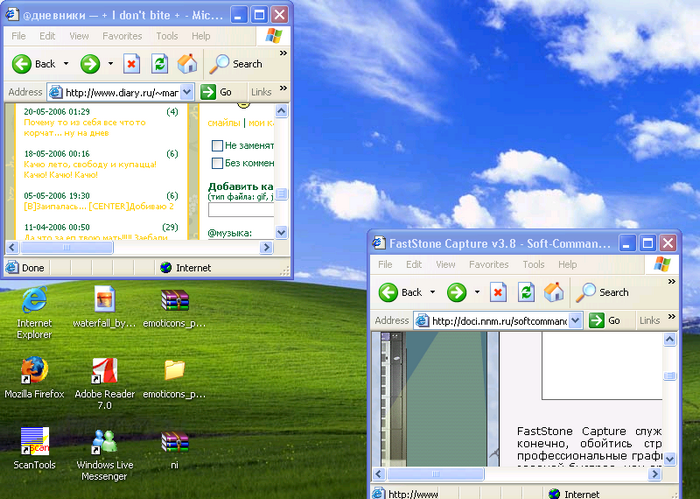Viewport: 700px width, 499px height.
Task: Open Forward history dropdown in diary window
Action: point(111,64)
